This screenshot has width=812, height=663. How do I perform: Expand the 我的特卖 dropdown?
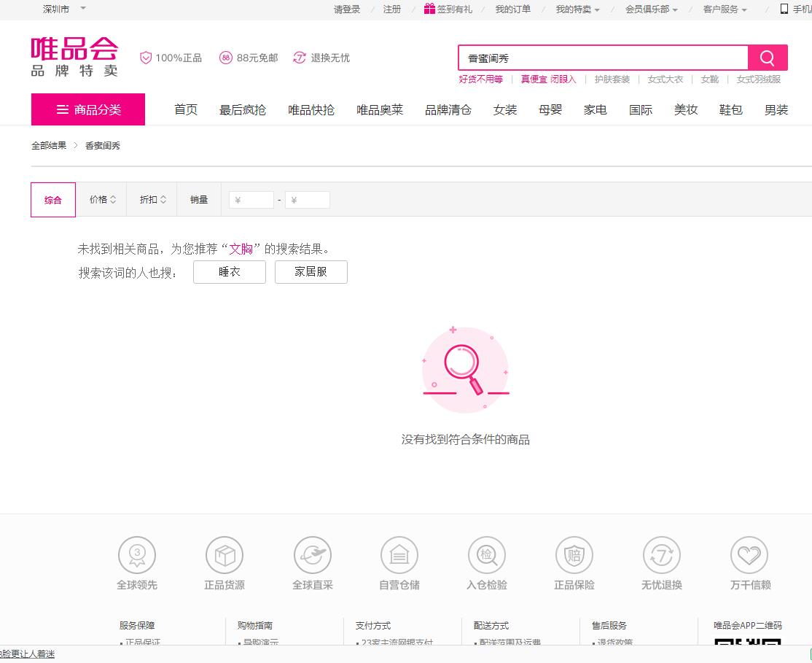pyautogui.click(x=577, y=9)
